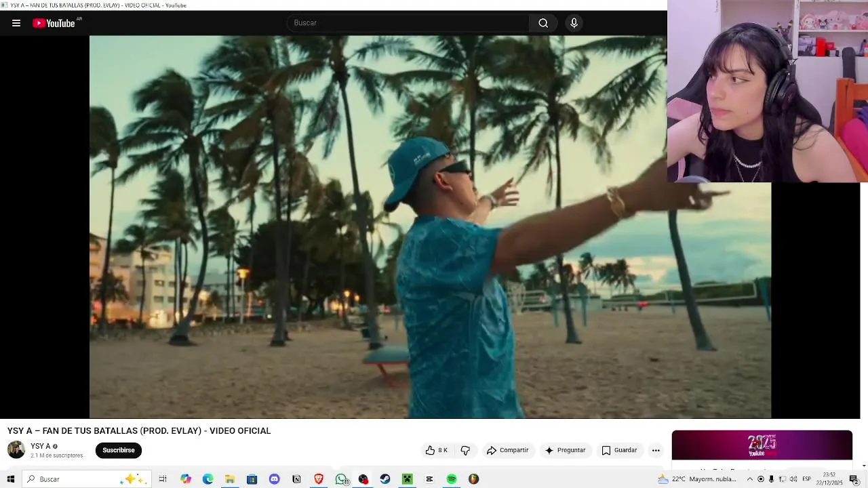The image size is (868, 488).
Task: Expand the hidden system tray icons chevron
Action: (x=750, y=479)
